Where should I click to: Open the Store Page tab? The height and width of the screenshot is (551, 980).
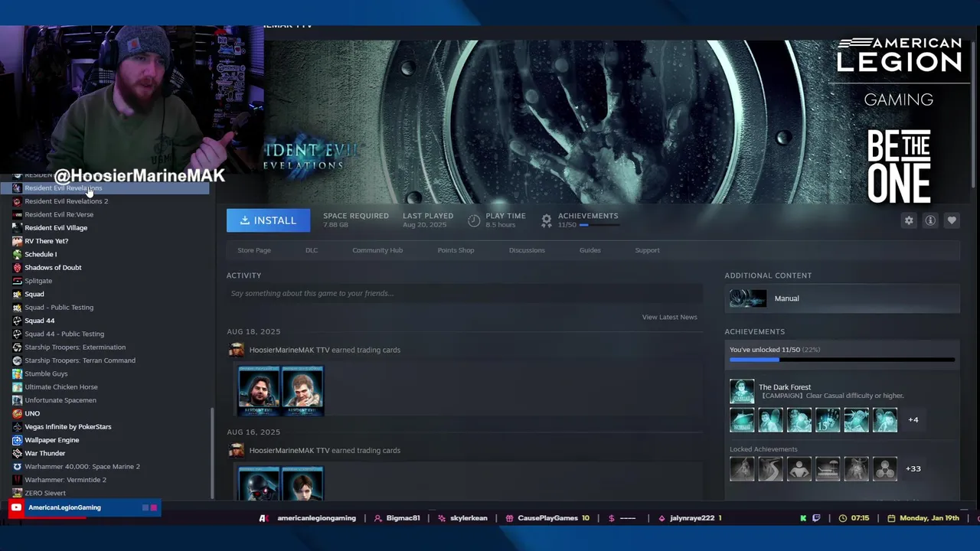click(254, 250)
